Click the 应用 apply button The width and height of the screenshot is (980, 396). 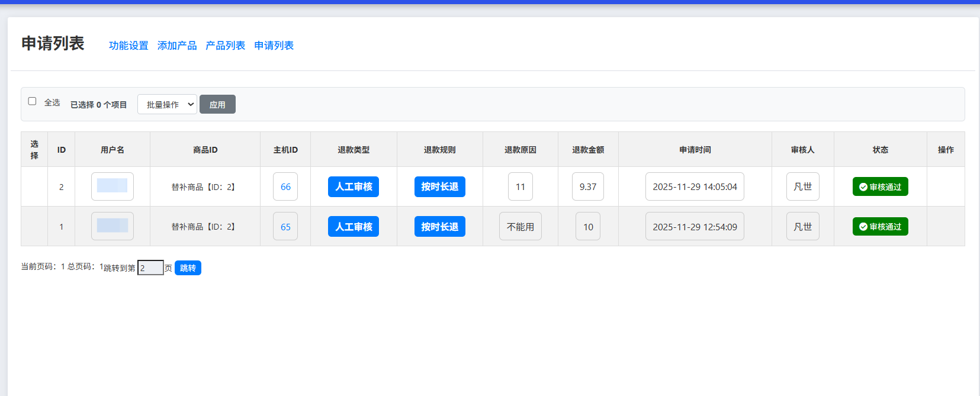217,104
